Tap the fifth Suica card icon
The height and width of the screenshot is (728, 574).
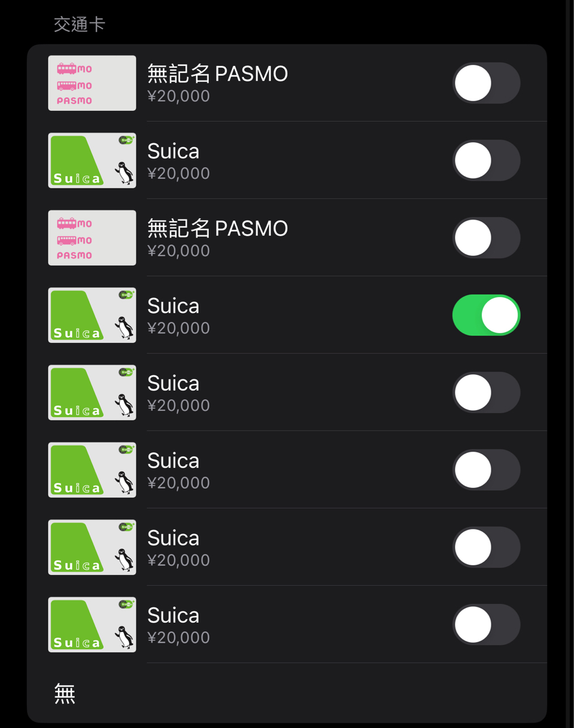tap(92, 547)
